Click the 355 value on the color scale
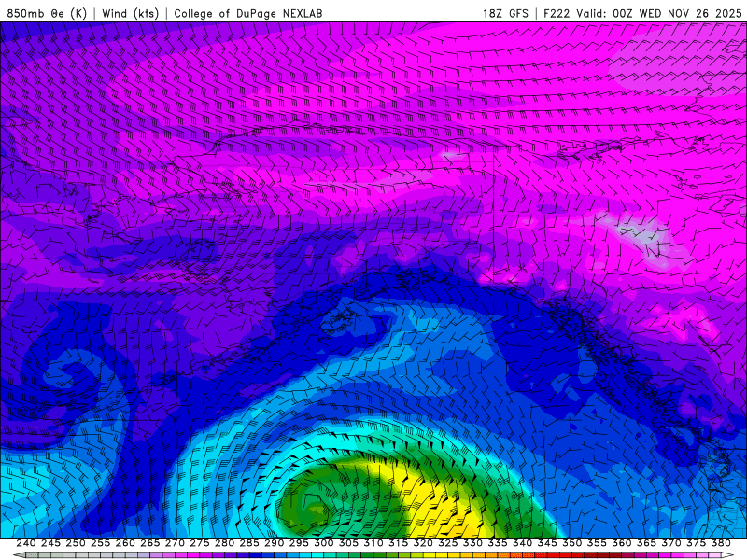The width and height of the screenshot is (747, 560). (597, 543)
